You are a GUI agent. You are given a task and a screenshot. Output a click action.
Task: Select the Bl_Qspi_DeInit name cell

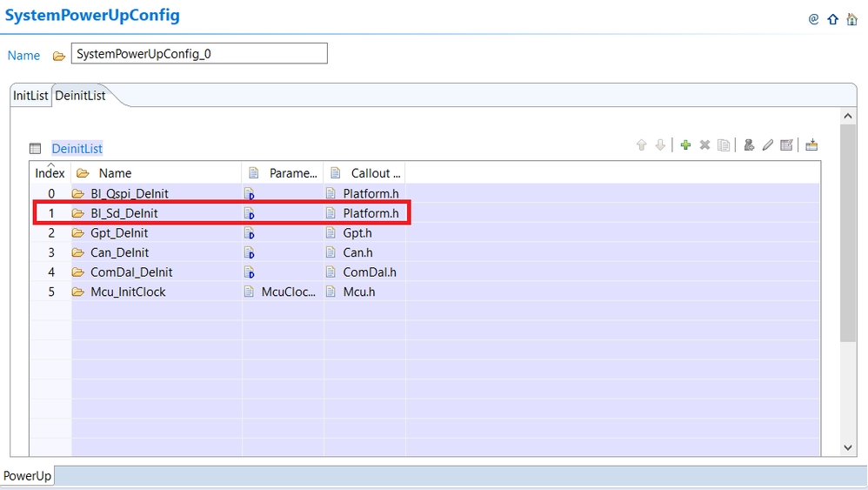[157, 194]
